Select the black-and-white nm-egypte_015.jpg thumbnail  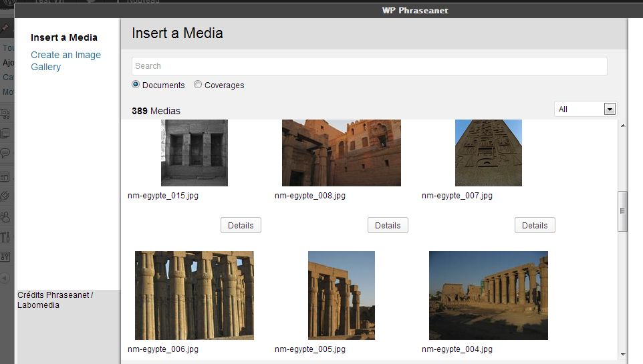coord(194,153)
